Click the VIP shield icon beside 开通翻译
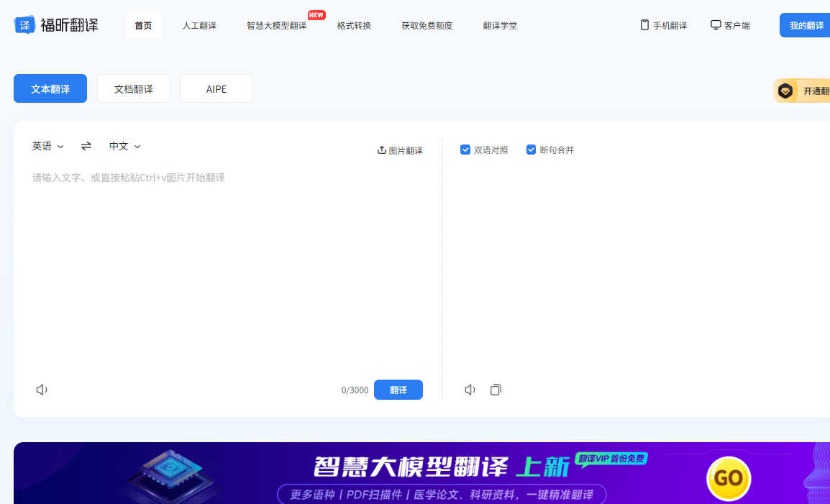Image resolution: width=830 pixels, height=504 pixels. pyautogui.click(x=786, y=90)
